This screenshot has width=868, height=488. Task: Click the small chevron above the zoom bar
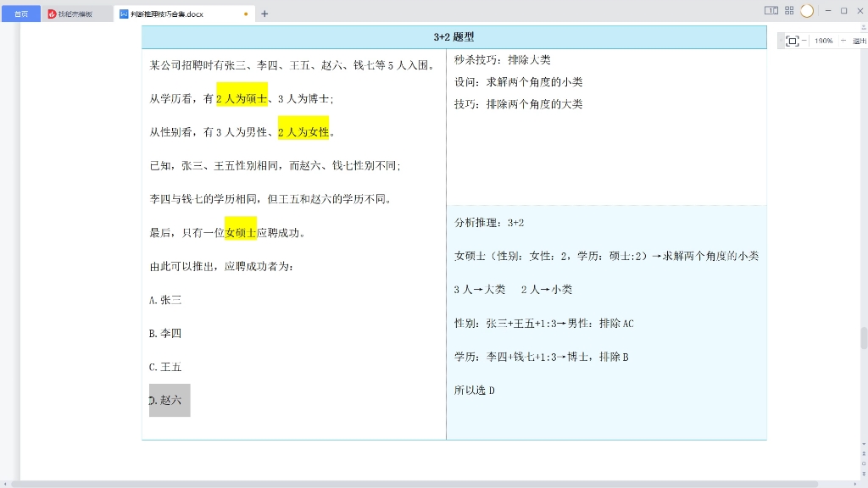pyautogui.click(x=864, y=26)
